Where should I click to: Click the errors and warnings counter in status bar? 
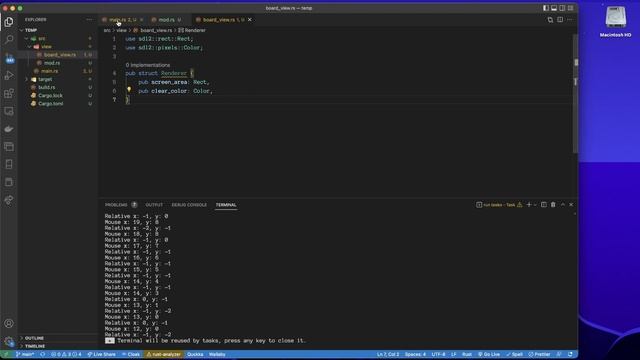(x=66, y=354)
